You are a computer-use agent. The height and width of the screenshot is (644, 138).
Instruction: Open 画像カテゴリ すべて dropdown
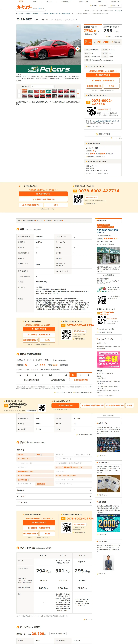43,86
